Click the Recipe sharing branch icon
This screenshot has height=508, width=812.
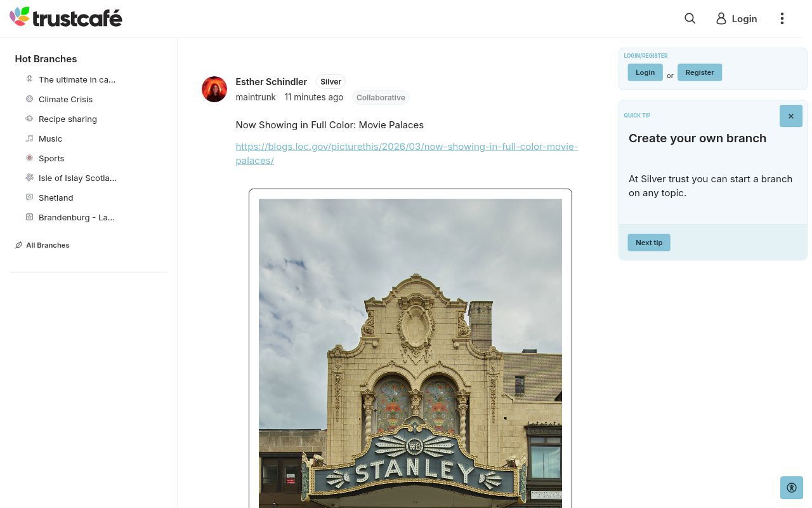point(29,119)
